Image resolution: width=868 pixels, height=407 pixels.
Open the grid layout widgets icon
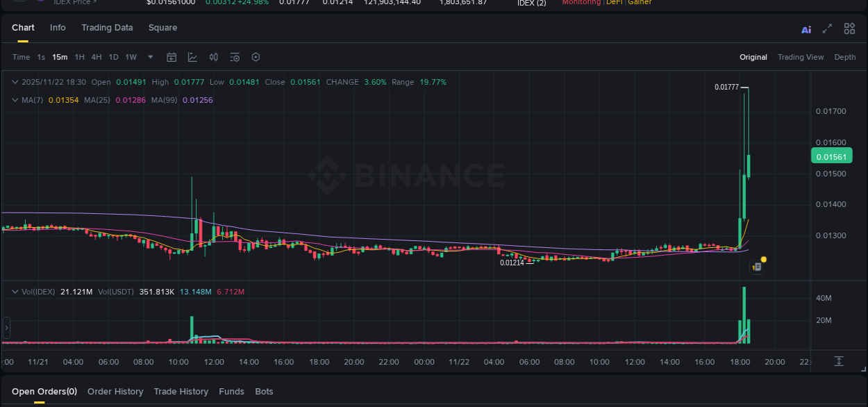click(849, 29)
